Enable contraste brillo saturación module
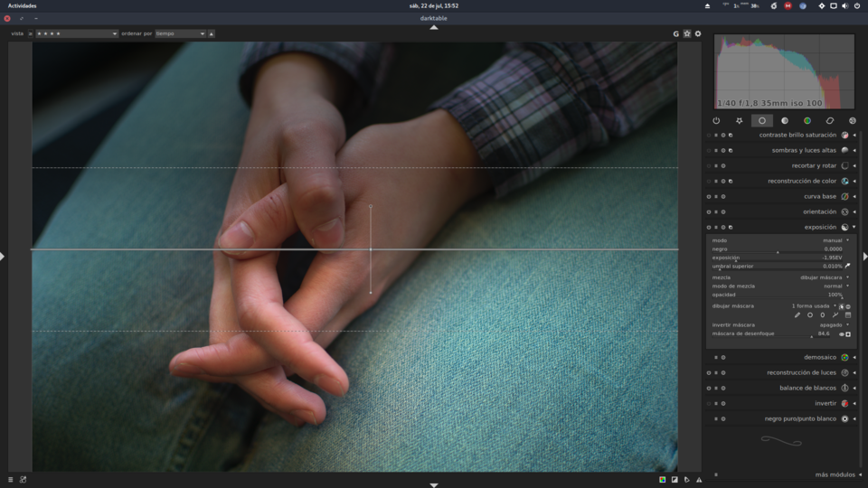The image size is (868, 488). point(709,135)
